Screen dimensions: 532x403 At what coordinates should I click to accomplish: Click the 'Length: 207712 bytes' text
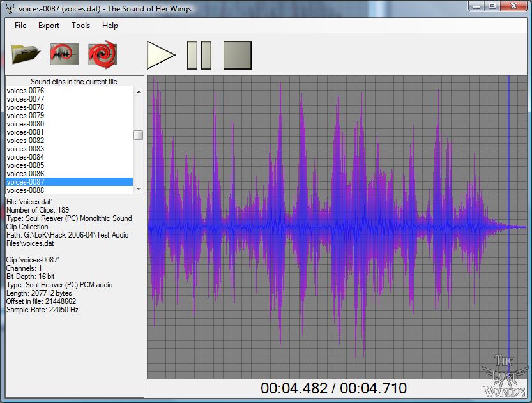pos(39,293)
